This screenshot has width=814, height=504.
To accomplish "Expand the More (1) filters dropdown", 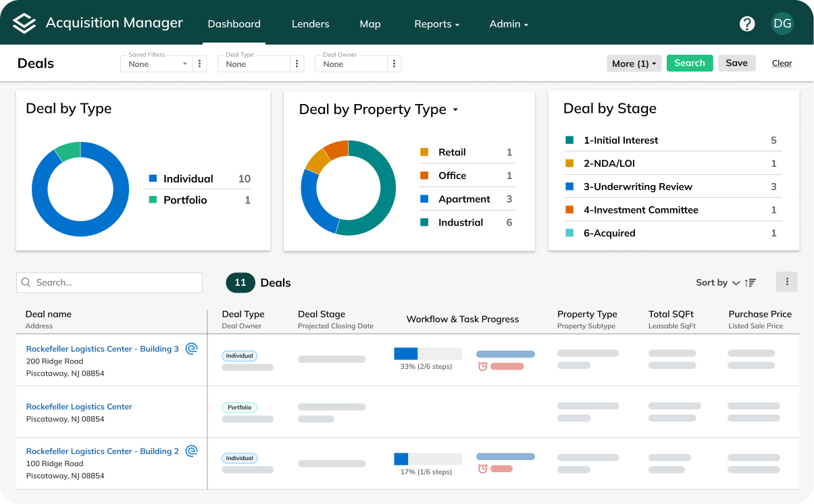I will click(634, 64).
